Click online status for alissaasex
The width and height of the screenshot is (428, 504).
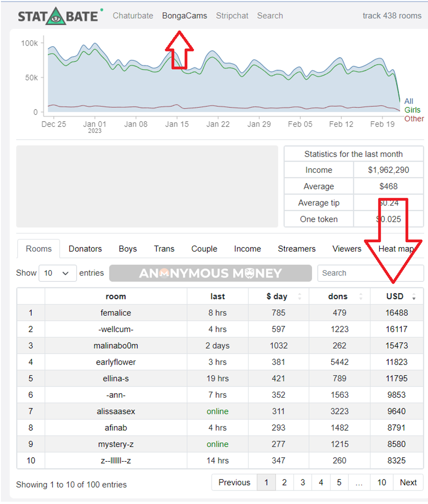tap(217, 411)
